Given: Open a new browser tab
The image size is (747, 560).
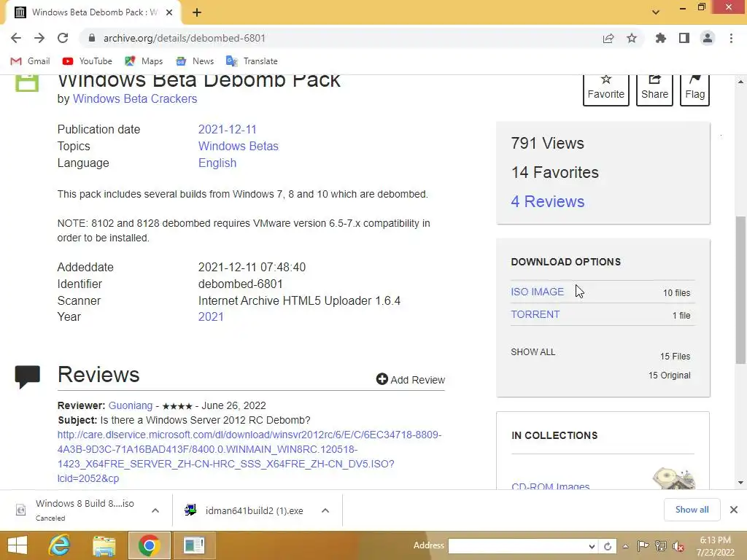Looking at the screenshot, I should (197, 12).
